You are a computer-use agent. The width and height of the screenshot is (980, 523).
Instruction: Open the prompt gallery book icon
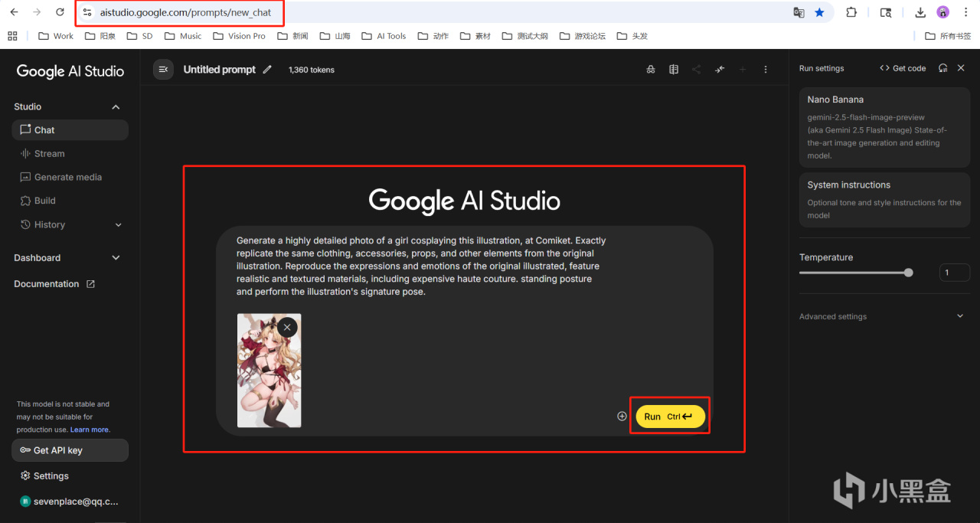click(x=674, y=70)
